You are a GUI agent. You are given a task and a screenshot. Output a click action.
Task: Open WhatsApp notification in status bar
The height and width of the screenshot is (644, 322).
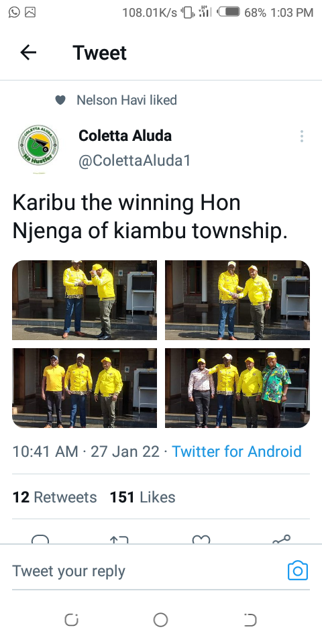(x=14, y=12)
